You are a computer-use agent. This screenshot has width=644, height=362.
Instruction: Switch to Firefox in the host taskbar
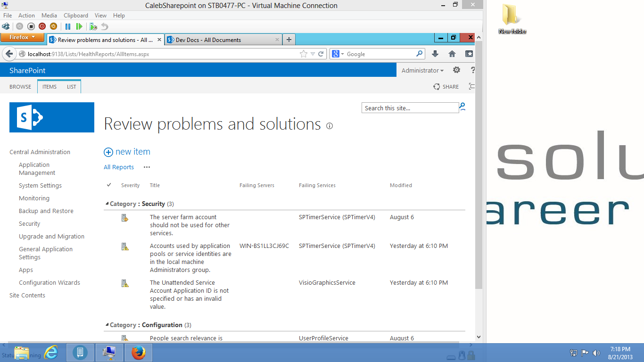point(139,353)
